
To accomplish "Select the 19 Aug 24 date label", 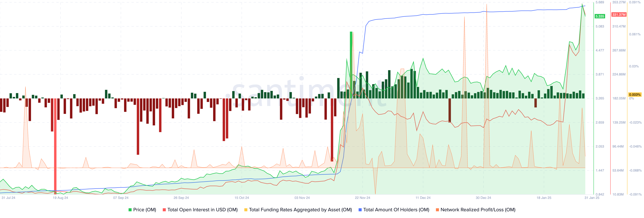I will pyautogui.click(x=60, y=198).
